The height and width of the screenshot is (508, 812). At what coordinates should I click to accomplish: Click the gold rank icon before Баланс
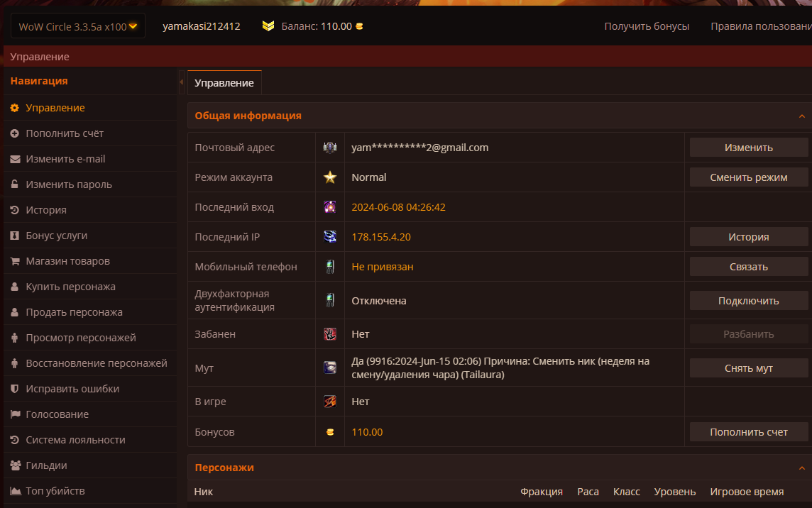[268, 26]
